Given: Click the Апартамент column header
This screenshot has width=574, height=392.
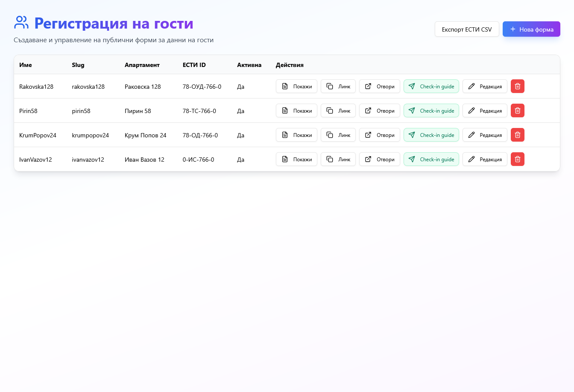Looking at the screenshot, I should click(x=142, y=65).
